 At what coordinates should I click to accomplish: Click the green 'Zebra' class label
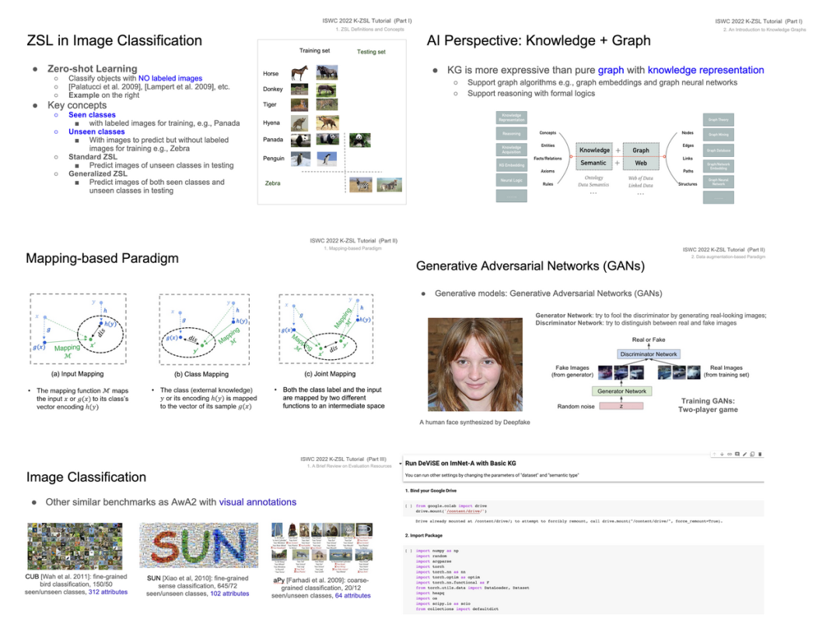(x=273, y=183)
